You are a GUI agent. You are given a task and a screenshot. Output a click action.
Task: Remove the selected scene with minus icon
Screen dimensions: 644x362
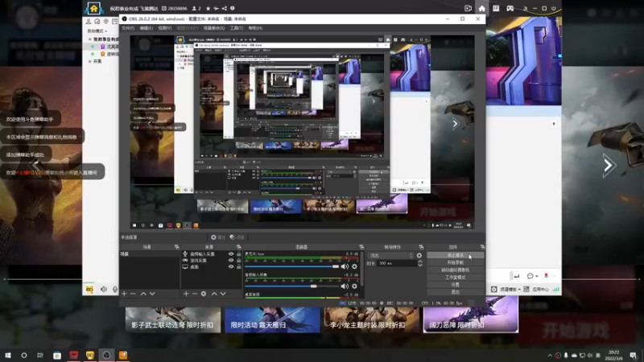[133, 294]
